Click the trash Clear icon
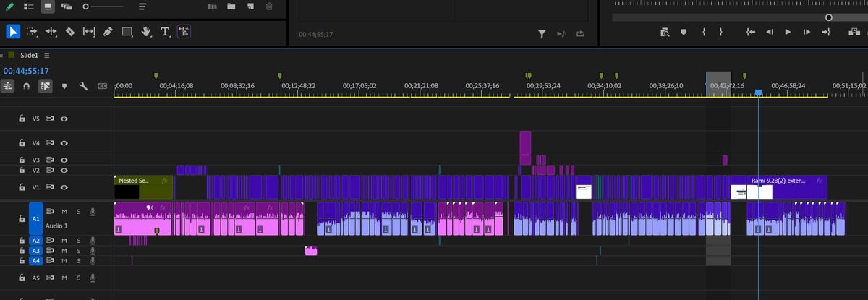Screen dimensions: 868x300 pyautogui.click(x=269, y=6)
